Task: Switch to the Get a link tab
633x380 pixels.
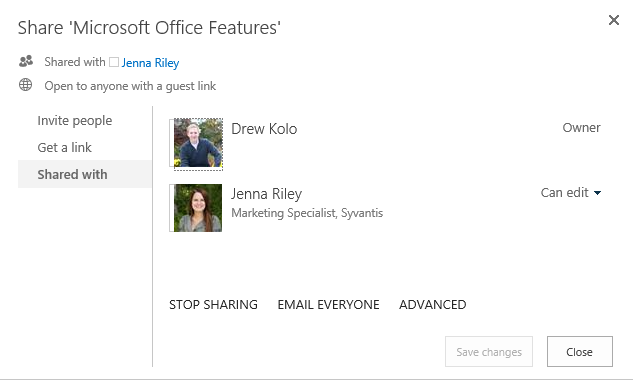Action: click(x=65, y=147)
